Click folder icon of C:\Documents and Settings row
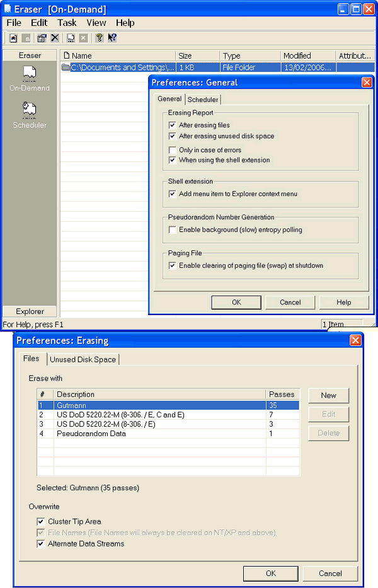The width and height of the screenshot is (378, 588). coord(66,67)
